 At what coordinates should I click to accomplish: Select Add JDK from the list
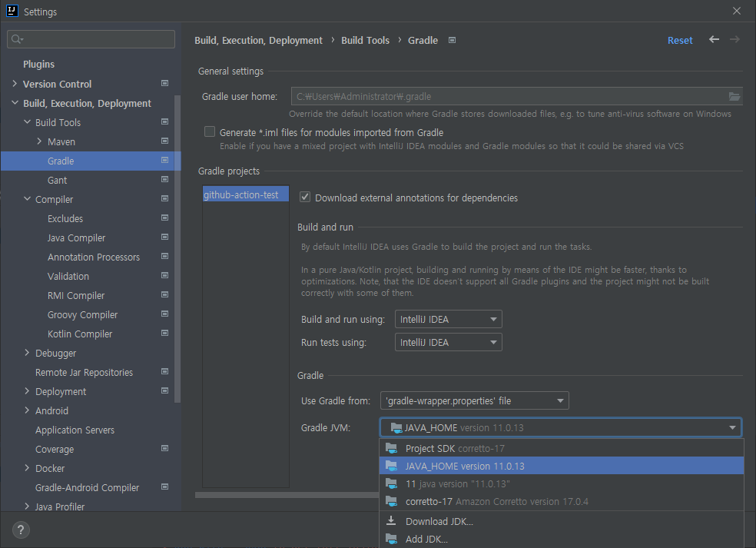[x=426, y=539]
